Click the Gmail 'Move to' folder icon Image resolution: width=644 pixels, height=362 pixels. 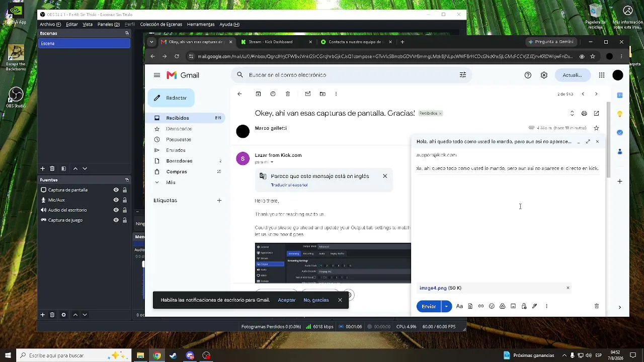[x=323, y=94]
